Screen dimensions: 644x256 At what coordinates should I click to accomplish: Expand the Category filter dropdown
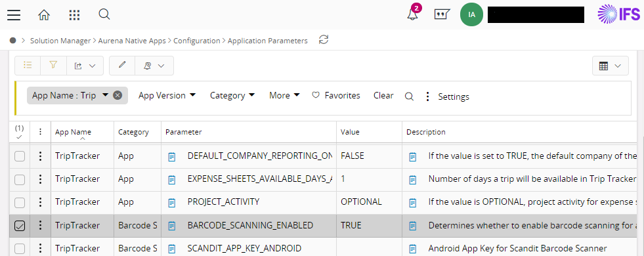click(232, 95)
